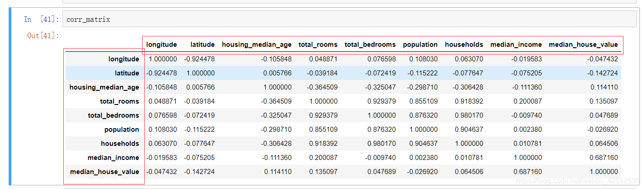Select the median_income column header
644x189 pixels.
(516, 45)
